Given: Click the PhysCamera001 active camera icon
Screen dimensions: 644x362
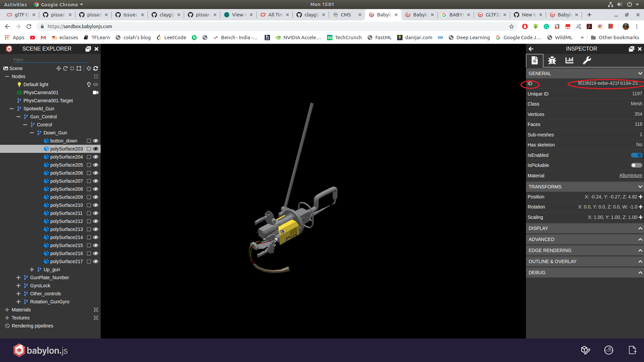Looking at the screenshot, I should tap(96, 93).
